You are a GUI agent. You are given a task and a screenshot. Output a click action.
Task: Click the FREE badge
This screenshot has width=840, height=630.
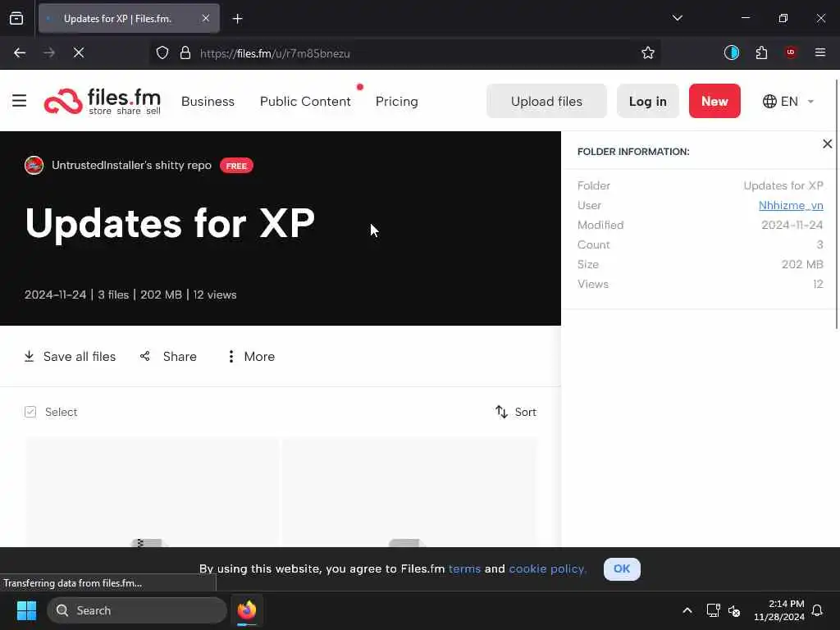pos(236,166)
